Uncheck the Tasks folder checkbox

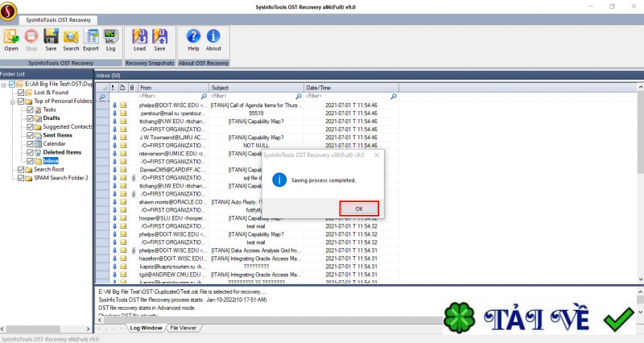point(30,110)
